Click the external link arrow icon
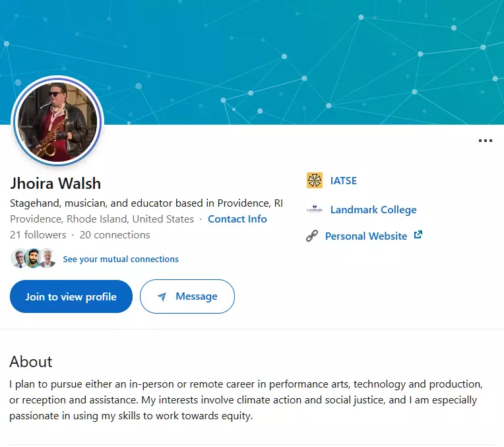The width and height of the screenshot is (504, 447). (x=418, y=235)
